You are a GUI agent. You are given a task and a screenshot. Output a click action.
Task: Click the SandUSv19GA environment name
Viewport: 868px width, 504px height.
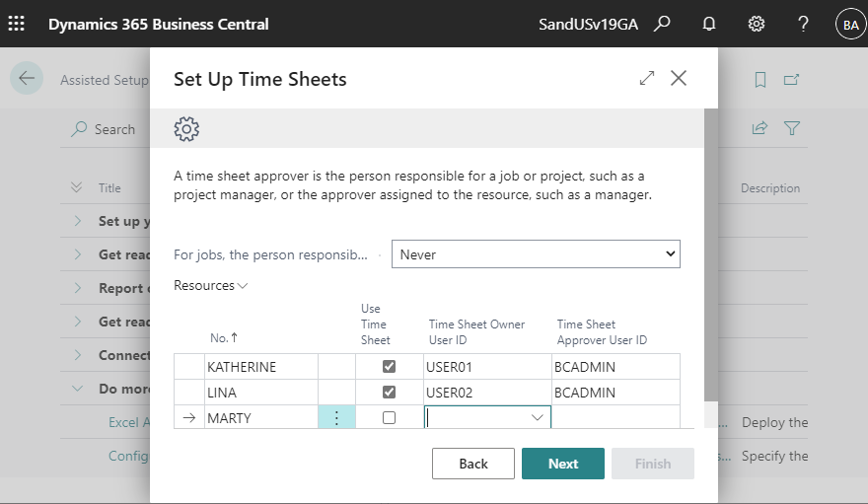click(588, 25)
